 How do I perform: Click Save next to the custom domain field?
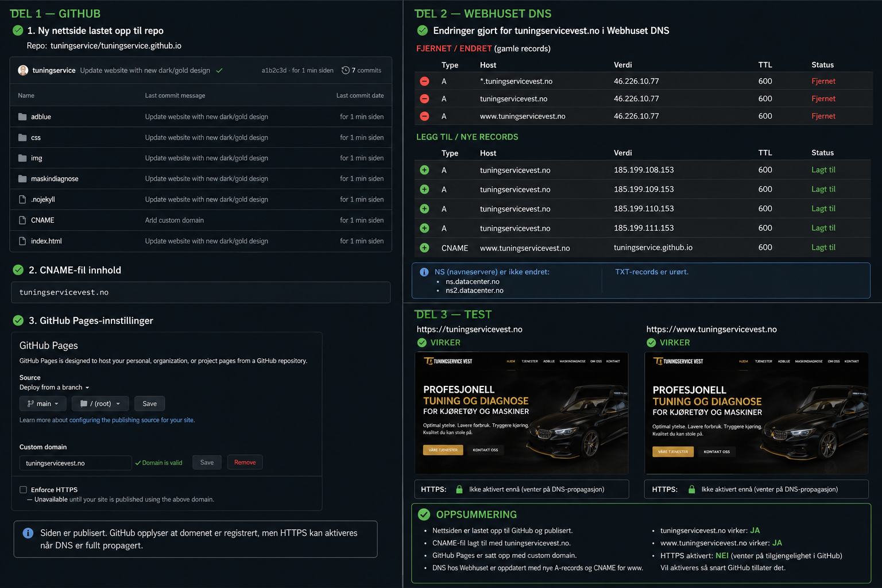pyautogui.click(x=207, y=462)
